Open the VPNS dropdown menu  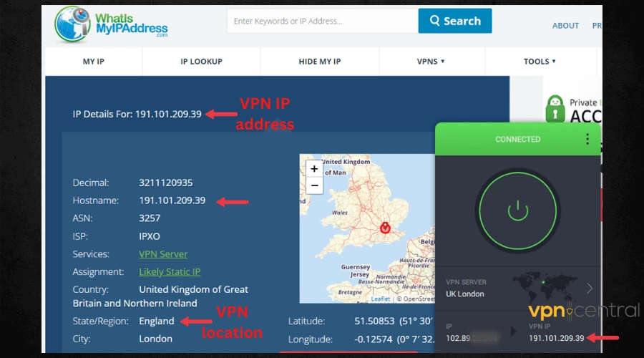click(431, 62)
